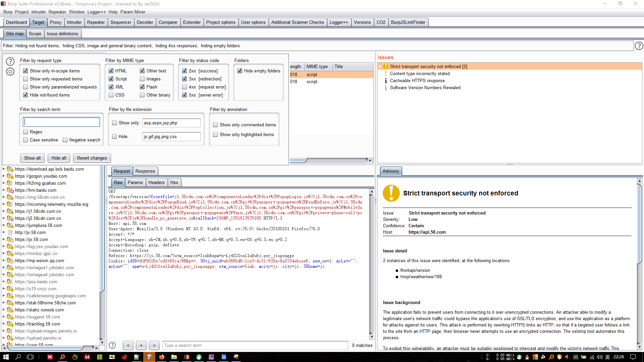644x362 pixels.
Task: Expand https://j1.58cdn.com.cn tree node
Action: [4, 212]
